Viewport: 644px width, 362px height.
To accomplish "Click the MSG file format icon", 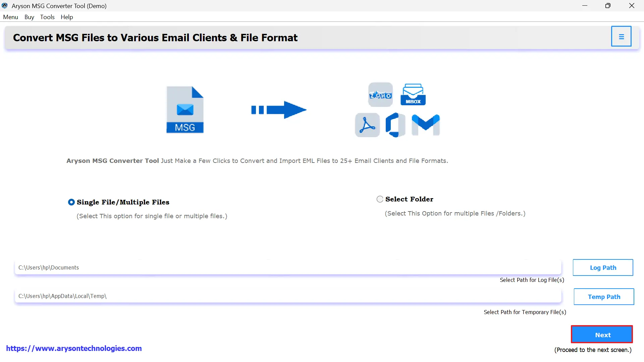I will click(x=185, y=109).
